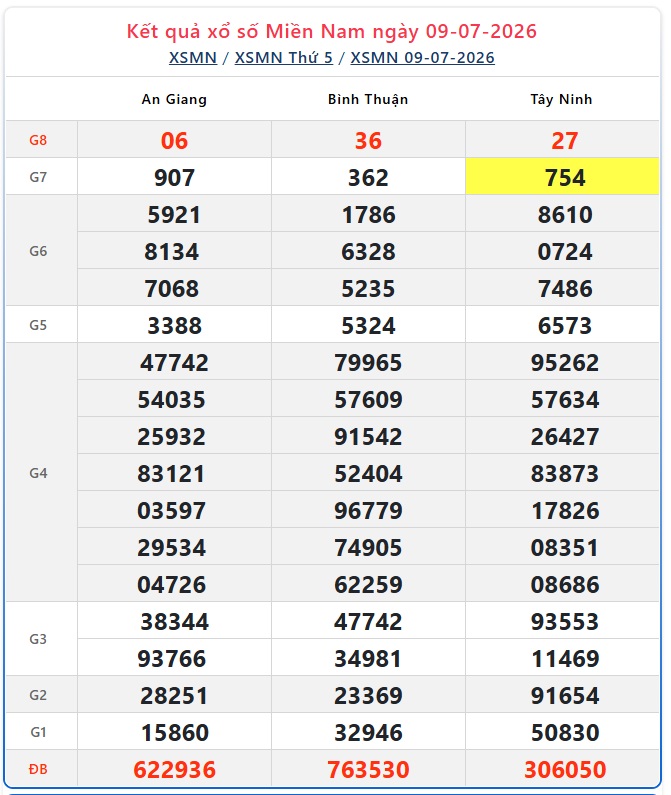
Task: Select Bình Thuận special prize 763530
Action: [x=368, y=769]
